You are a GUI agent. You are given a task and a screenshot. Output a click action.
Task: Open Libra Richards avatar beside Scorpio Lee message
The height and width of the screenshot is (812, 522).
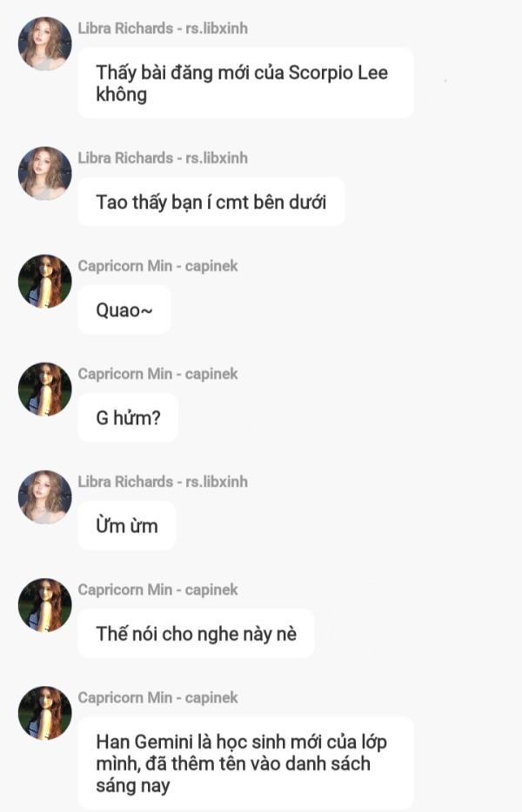pyautogui.click(x=44, y=44)
